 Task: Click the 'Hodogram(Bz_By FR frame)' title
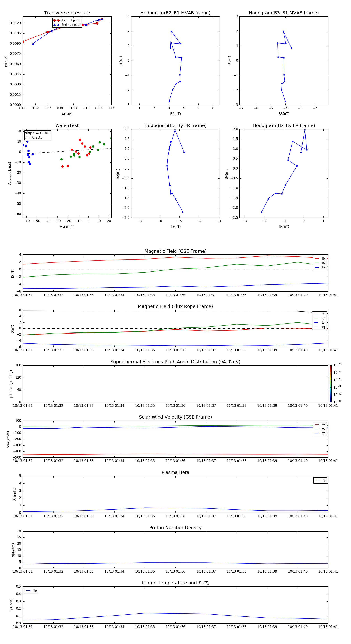coord(175,125)
